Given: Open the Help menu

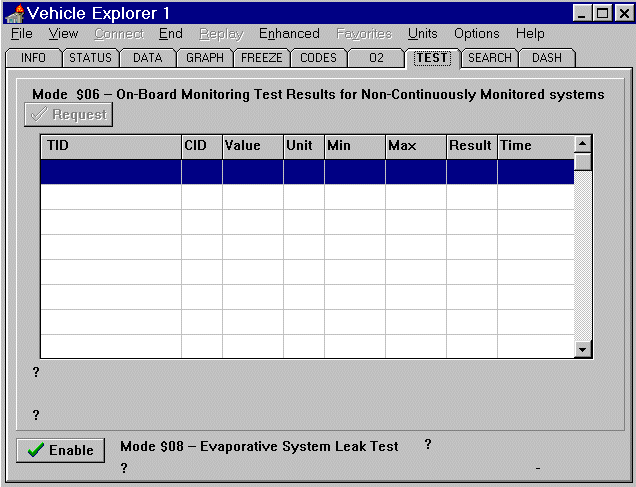Looking at the screenshot, I should click(530, 34).
